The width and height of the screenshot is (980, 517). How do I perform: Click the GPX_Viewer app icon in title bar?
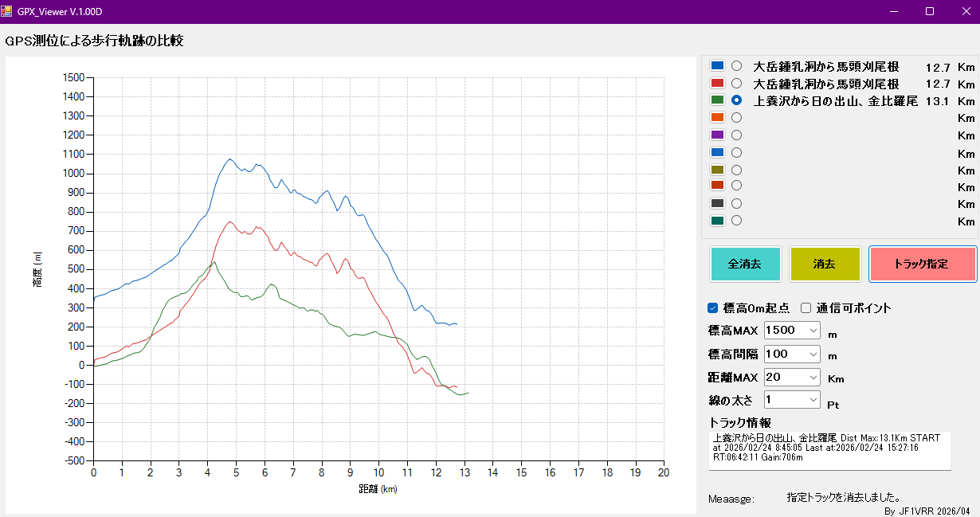7,12
